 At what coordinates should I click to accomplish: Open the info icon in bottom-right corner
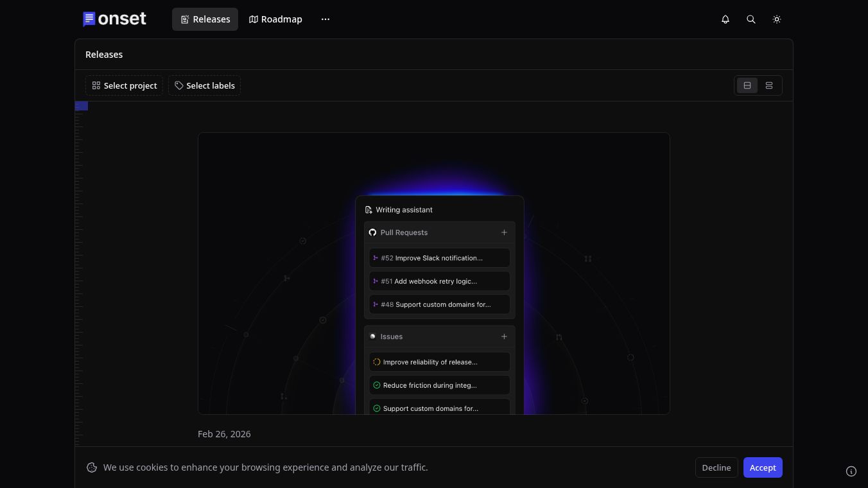click(851, 471)
